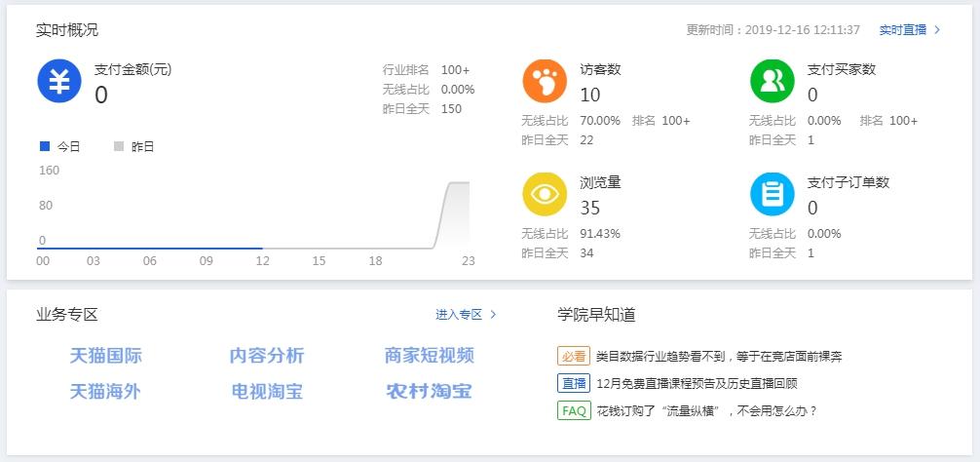Click the 学院早知道 section title
This screenshot has width=980, height=462.
click(x=597, y=315)
